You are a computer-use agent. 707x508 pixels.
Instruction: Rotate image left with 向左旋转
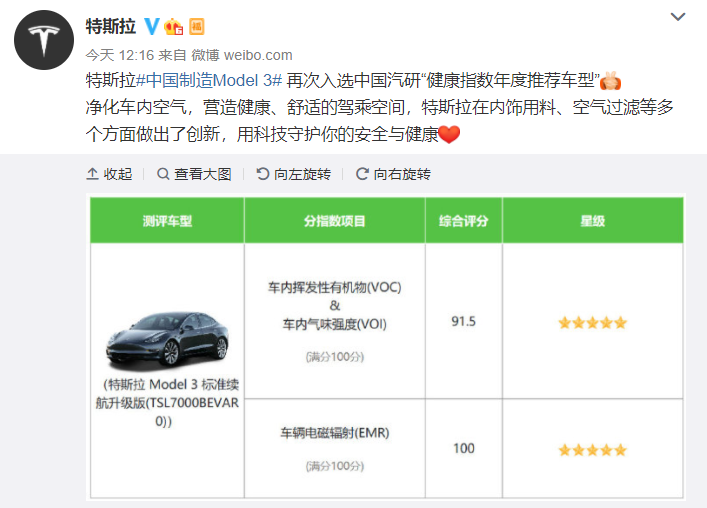(x=293, y=174)
